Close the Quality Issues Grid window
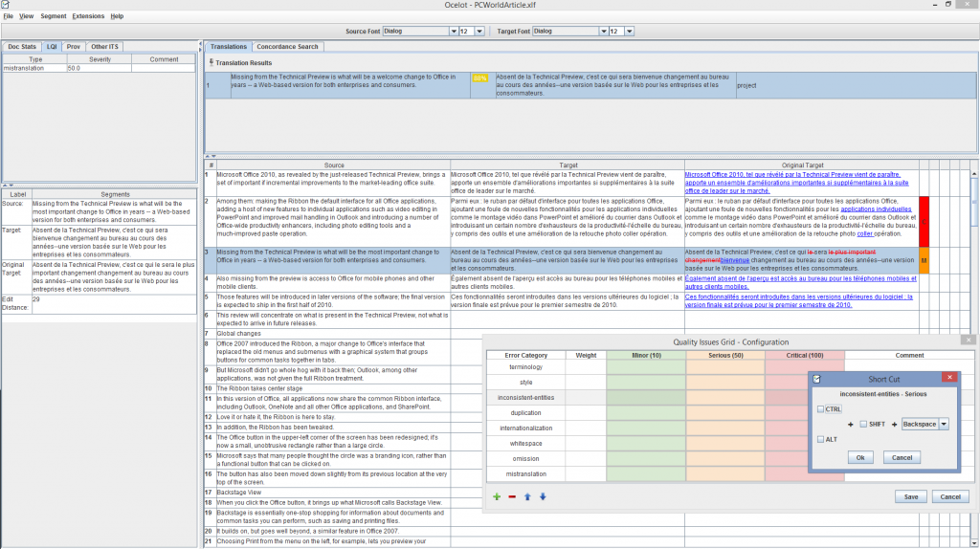The height and width of the screenshot is (549, 980). 969,340
